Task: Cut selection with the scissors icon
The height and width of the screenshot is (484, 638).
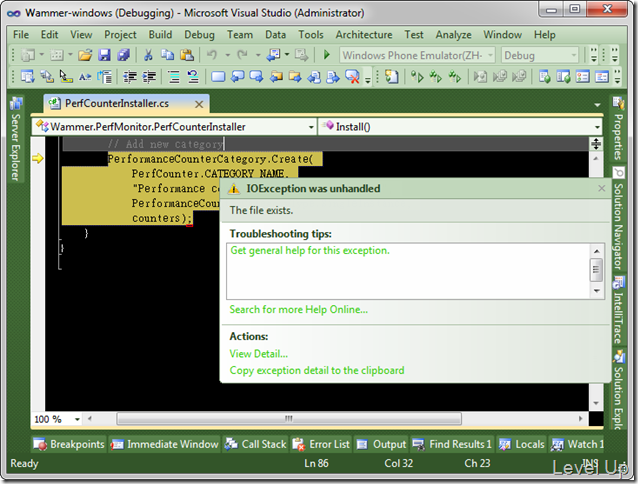Action: (148, 55)
